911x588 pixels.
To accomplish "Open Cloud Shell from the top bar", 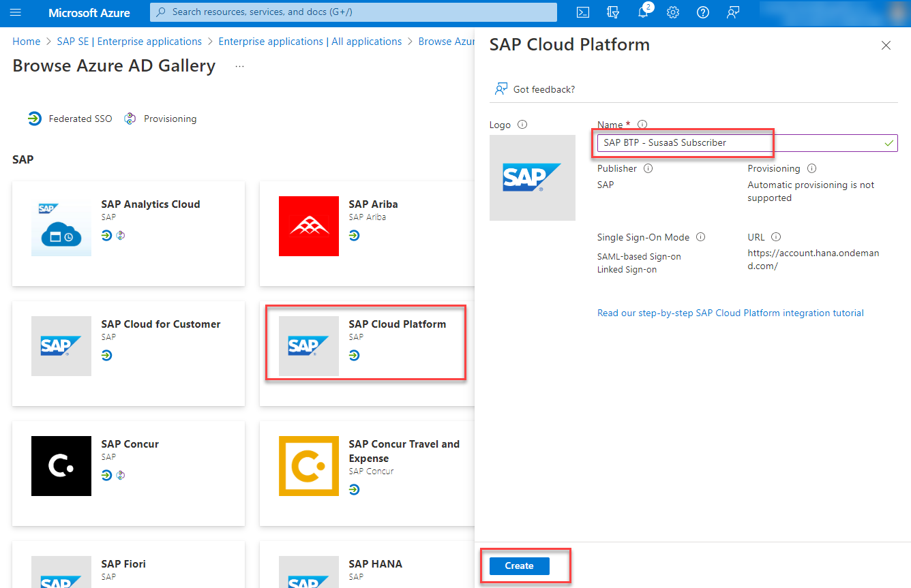I will 583,12.
